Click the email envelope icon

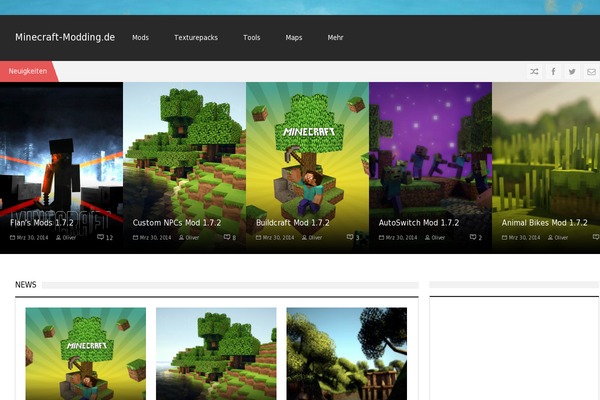click(591, 72)
